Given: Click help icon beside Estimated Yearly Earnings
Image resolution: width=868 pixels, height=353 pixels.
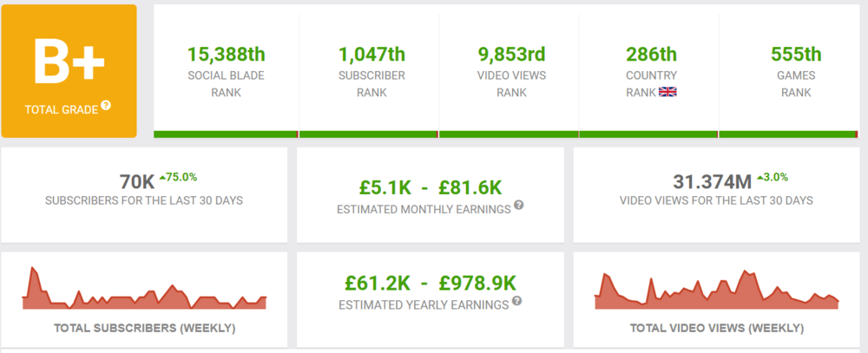Looking at the screenshot, I should point(517,301).
